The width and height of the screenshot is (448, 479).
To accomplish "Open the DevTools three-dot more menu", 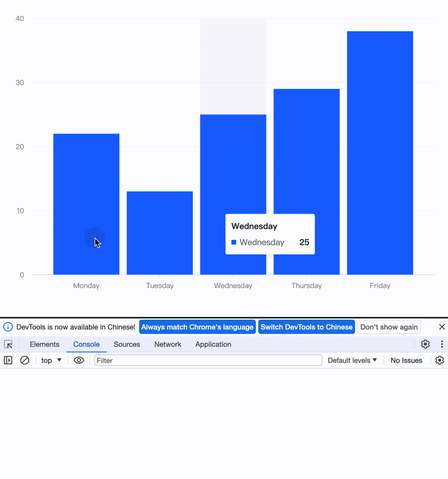I will click(x=442, y=344).
